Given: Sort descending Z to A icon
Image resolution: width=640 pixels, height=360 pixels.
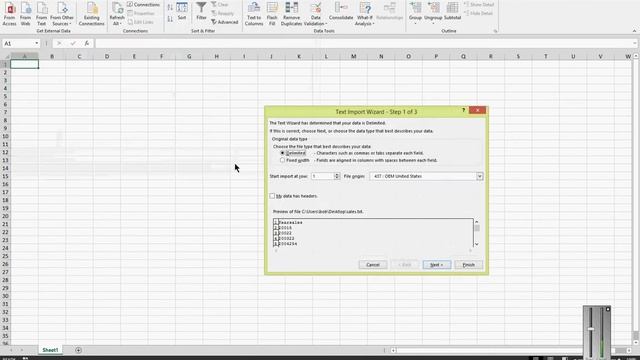Looking at the screenshot, I should tap(170, 19).
